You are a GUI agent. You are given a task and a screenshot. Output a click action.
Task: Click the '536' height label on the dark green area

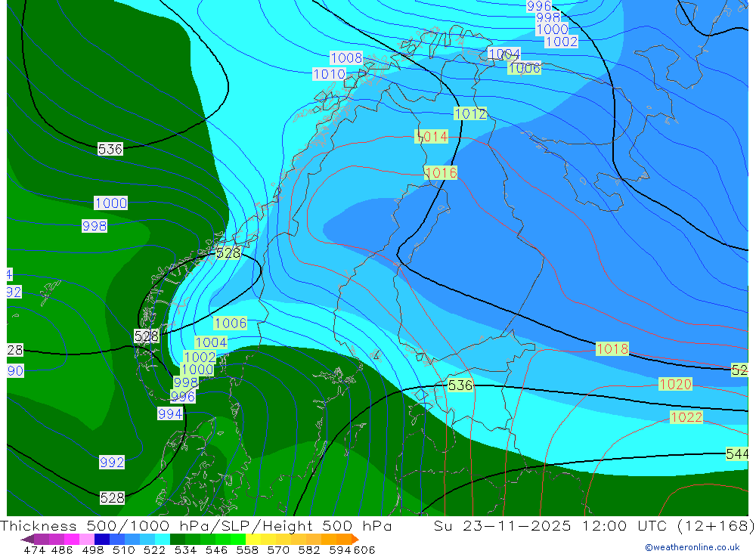click(110, 149)
